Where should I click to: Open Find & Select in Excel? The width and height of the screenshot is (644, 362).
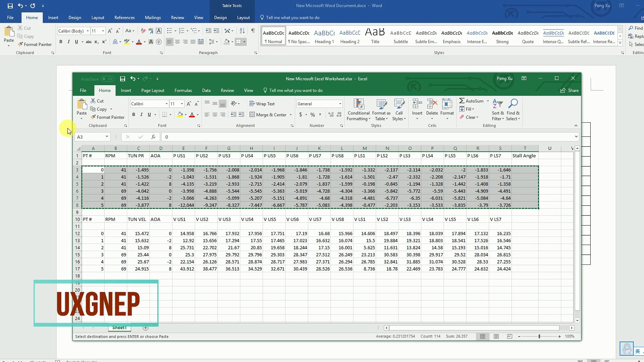513,110
